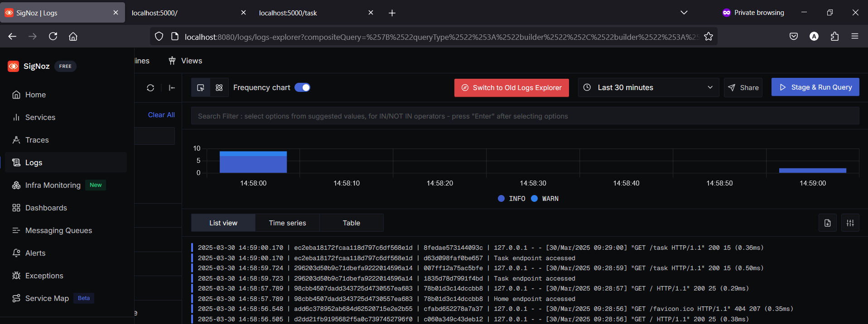Open the account avatar icon in toolbar
The height and width of the screenshot is (324, 868).
(814, 36)
